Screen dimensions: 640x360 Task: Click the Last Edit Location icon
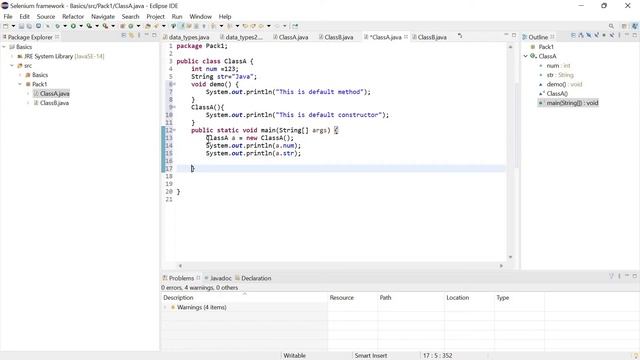[x=245, y=26]
